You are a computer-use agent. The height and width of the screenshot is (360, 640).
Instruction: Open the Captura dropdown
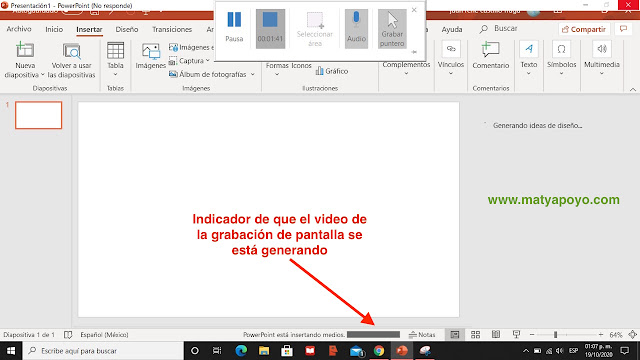tap(190, 61)
